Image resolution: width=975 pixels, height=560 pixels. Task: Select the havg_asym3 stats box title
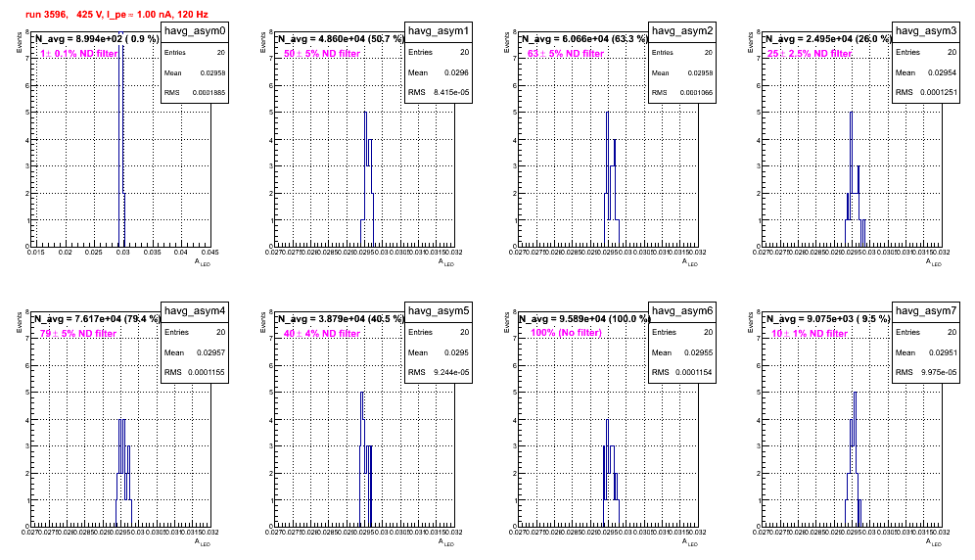926,30
